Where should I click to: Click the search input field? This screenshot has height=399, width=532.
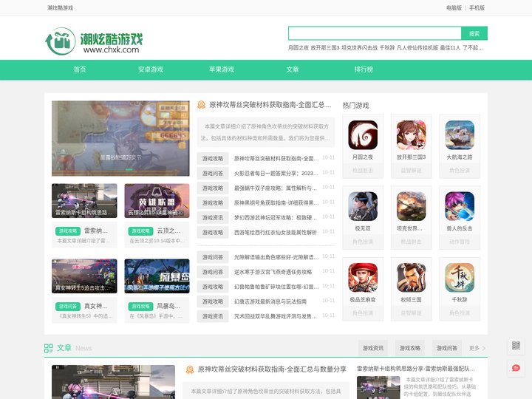coord(375,33)
